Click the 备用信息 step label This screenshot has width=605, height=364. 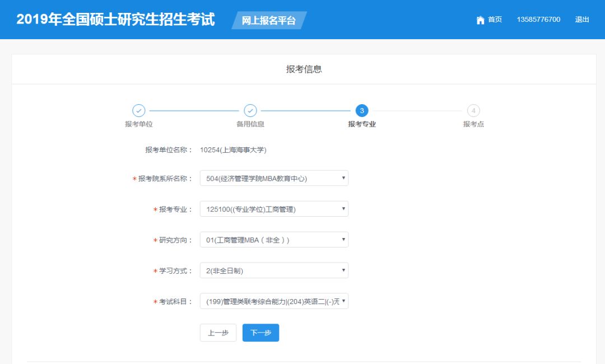click(x=250, y=124)
